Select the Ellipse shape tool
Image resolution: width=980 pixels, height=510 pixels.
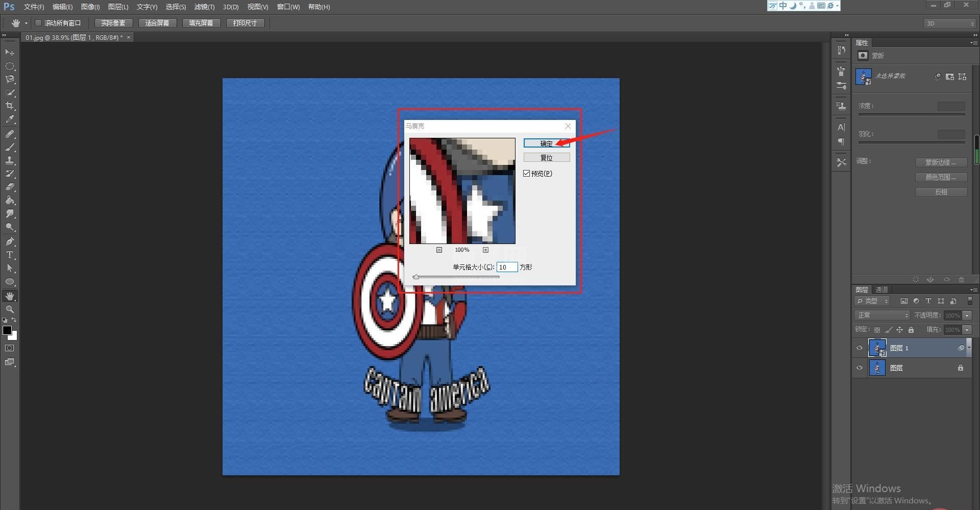tap(10, 281)
